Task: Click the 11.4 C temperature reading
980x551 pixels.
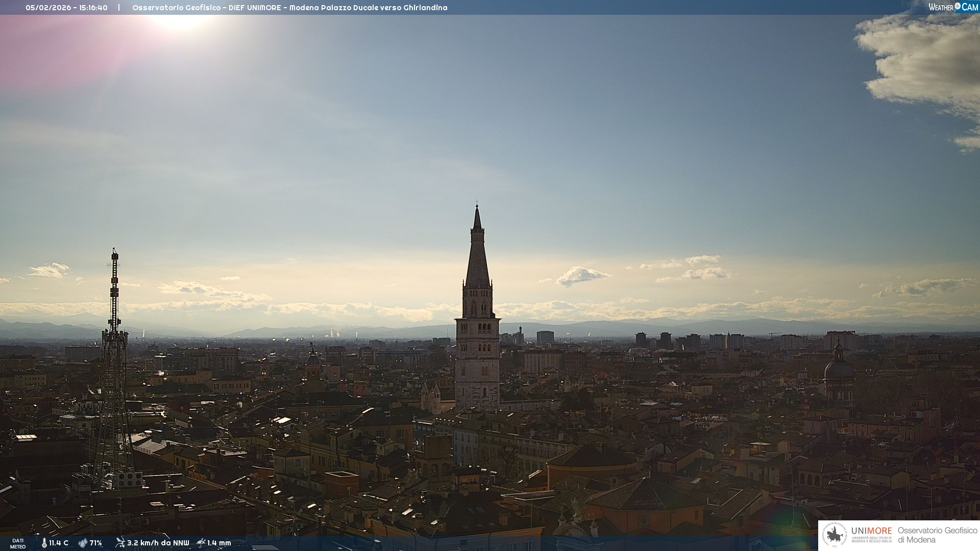Action: 59,543
